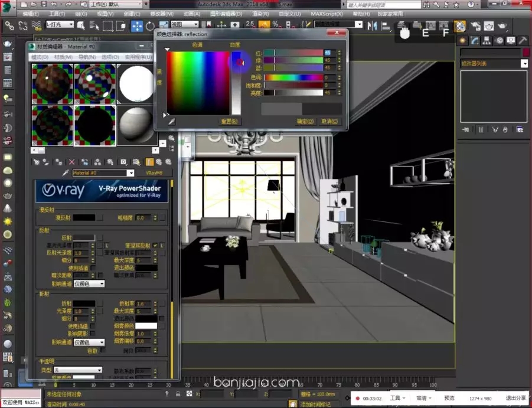This screenshot has height=408, width=532.
Task: Click the Bind to Space Warp tool
Action: [36, 25]
